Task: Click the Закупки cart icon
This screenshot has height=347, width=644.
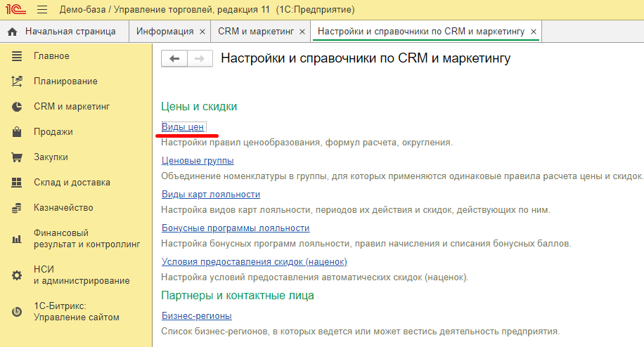Action: (17, 157)
